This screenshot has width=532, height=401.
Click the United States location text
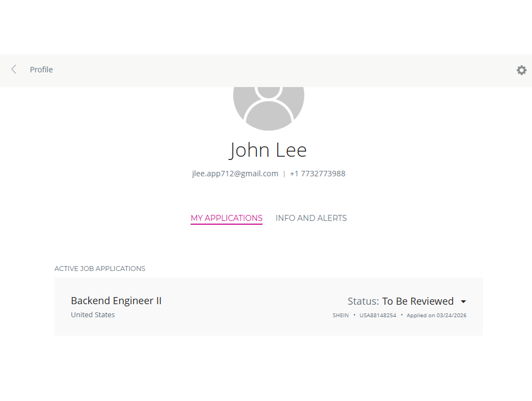click(x=93, y=315)
